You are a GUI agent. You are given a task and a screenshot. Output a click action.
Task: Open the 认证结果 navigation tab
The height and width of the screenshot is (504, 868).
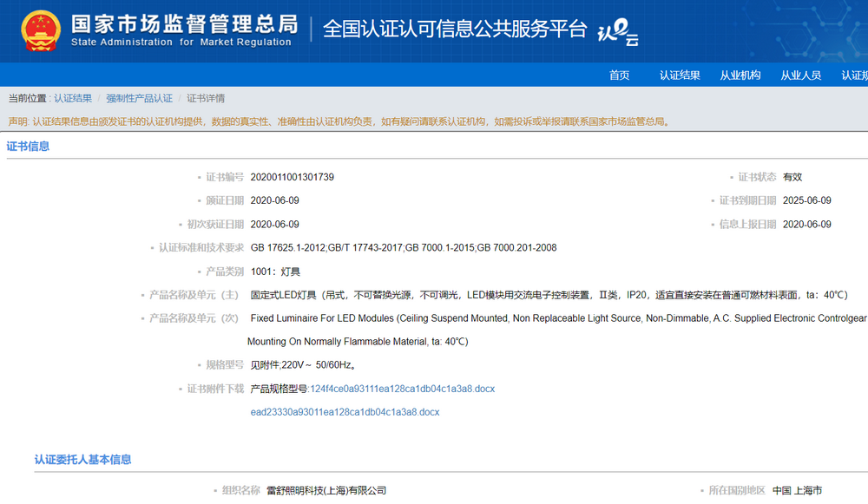pos(680,75)
